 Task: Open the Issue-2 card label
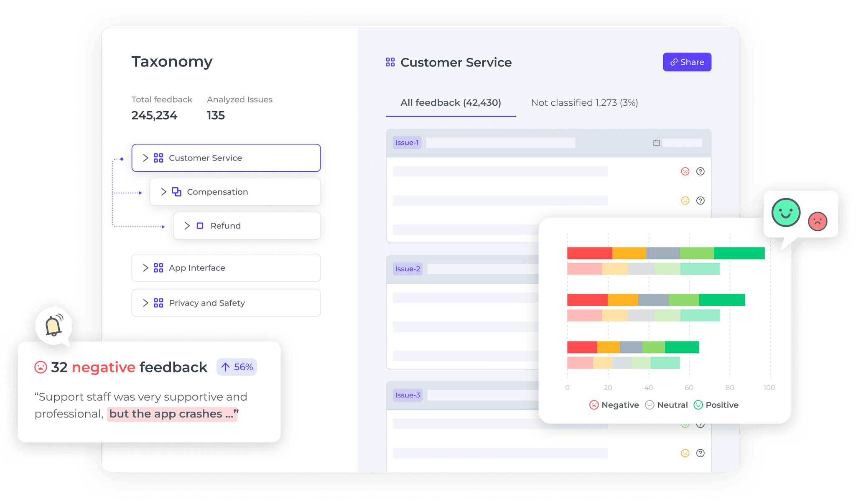pyautogui.click(x=408, y=269)
